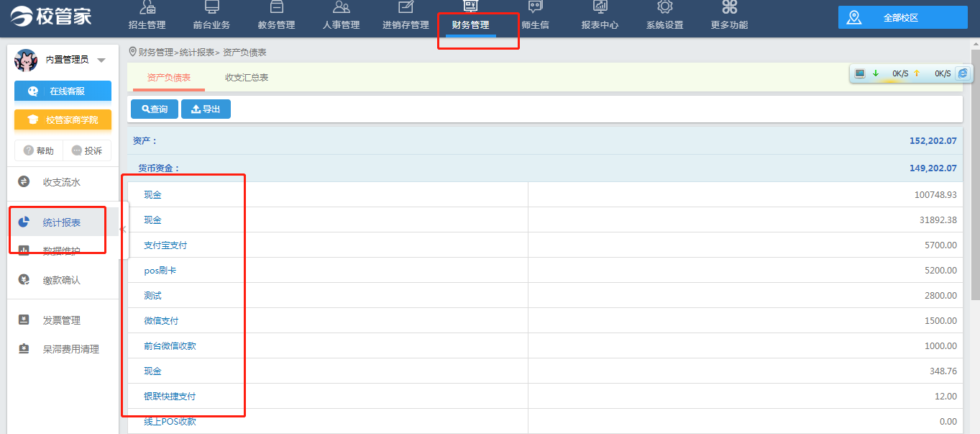The image size is (980, 434).
Task: Collapse the sidebar with the arrow handle
Action: click(123, 230)
